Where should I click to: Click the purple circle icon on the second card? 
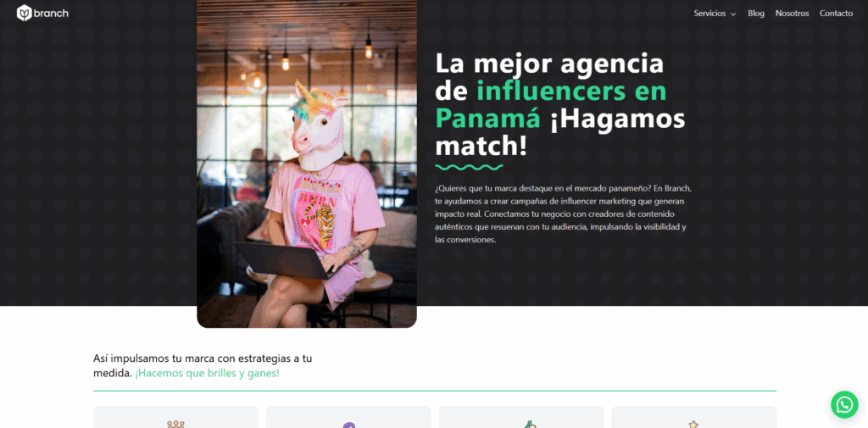pyautogui.click(x=348, y=425)
